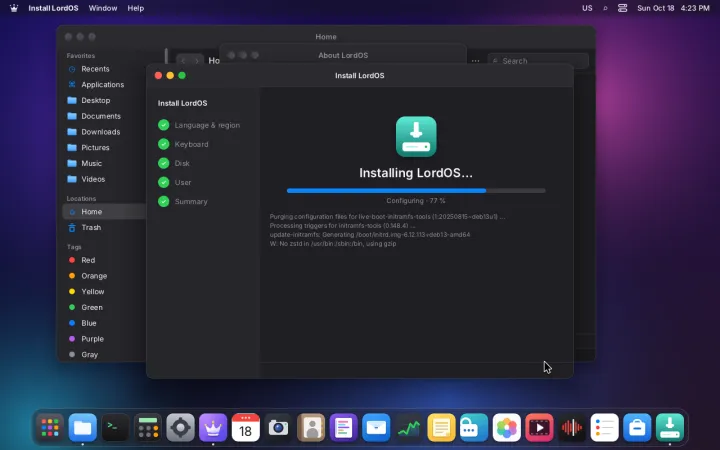Open the Contacts dock icon

311,428
